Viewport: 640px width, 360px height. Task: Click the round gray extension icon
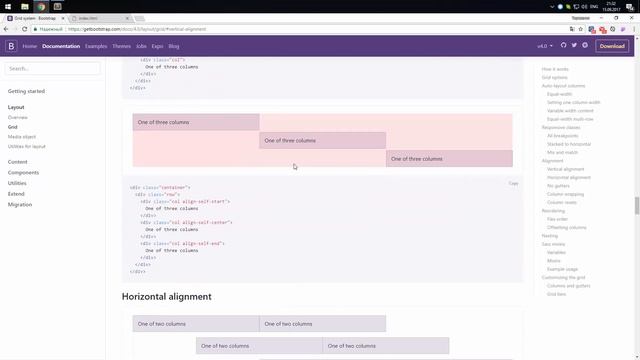(613, 29)
